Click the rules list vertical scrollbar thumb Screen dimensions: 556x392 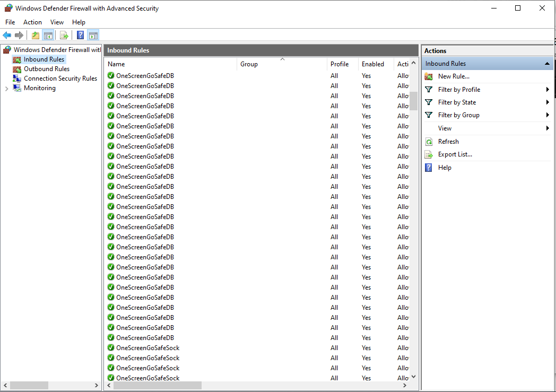413,101
